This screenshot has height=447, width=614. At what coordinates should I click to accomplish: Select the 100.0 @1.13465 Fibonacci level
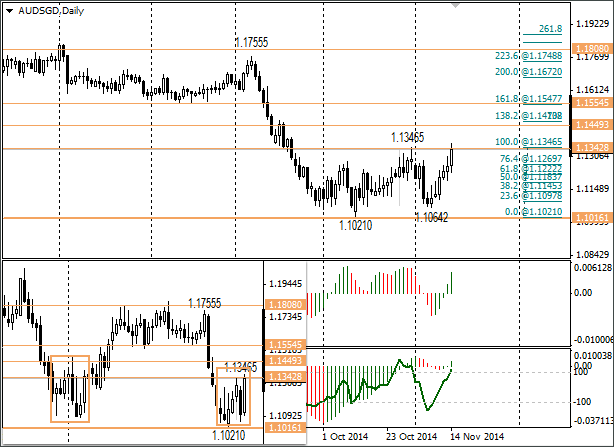click(528, 142)
